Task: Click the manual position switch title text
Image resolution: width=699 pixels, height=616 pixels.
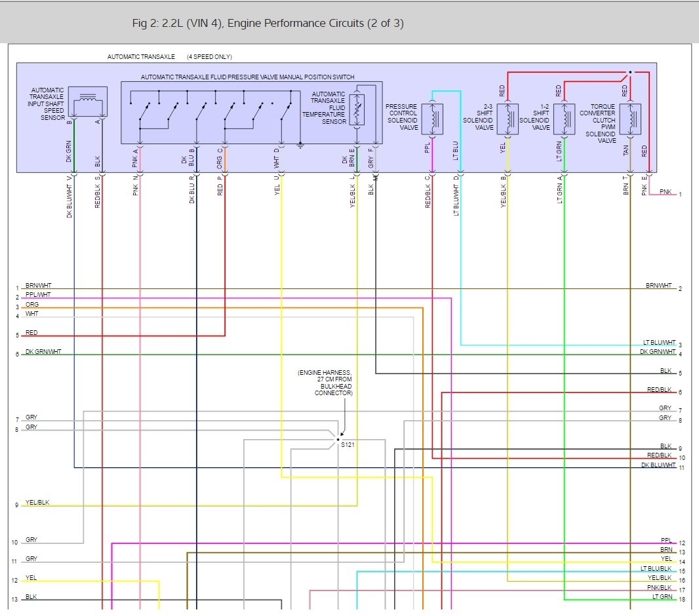Action: tap(249, 77)
